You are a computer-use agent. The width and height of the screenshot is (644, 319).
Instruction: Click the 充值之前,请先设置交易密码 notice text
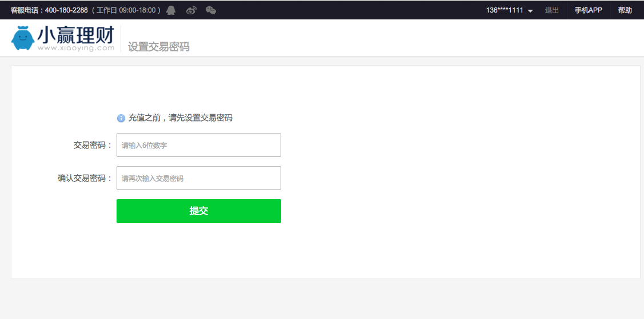point(181,118)
